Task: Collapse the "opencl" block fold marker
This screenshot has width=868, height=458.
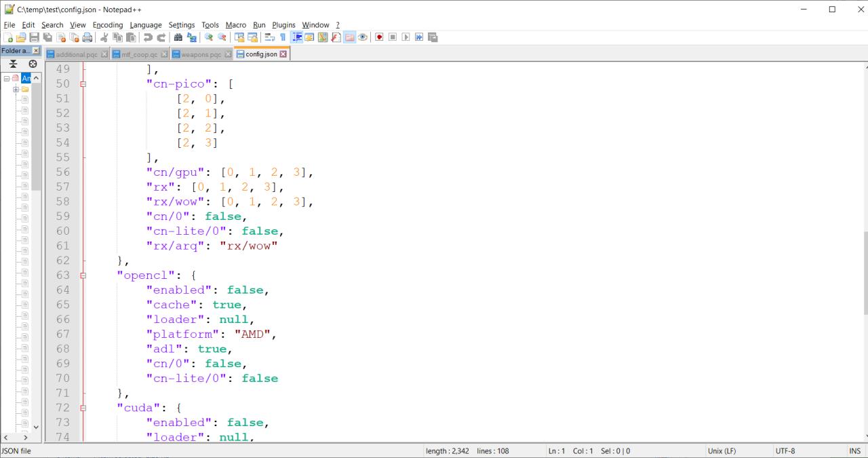Action: tap(83, 275)
